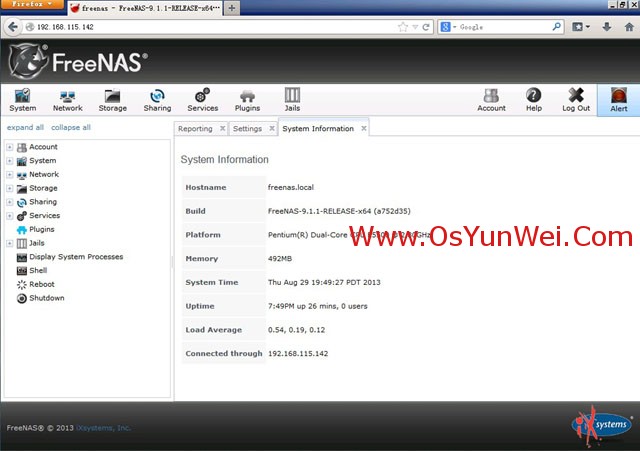The height and width of the screenshot is (451, 640).
Task: Expand the Sharing tree node
Action: point(9,202)
